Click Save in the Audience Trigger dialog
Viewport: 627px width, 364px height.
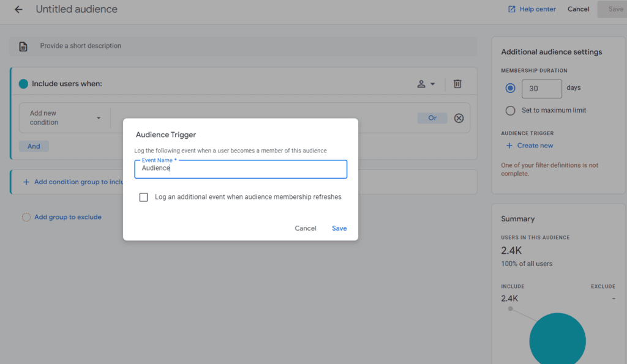tap(339, 228)
